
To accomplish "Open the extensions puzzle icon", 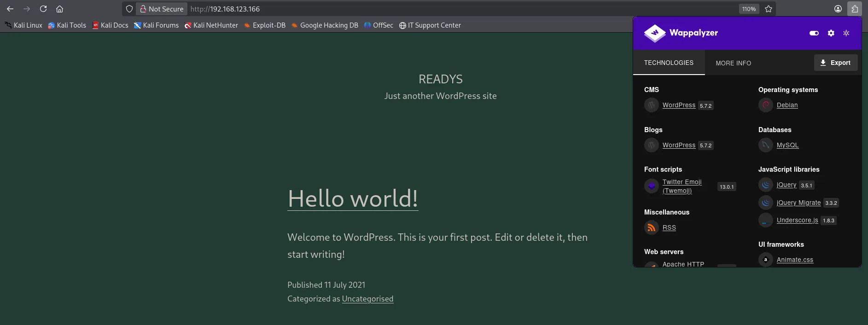I will click(855, 9).
